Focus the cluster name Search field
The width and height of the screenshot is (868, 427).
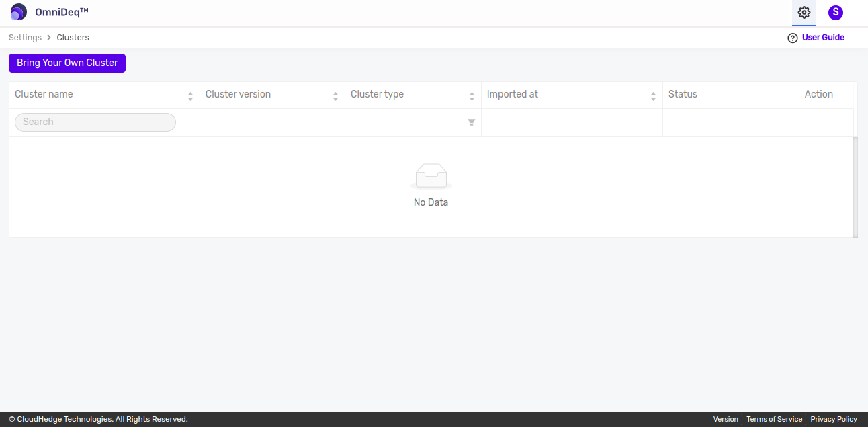coord(95,122)
